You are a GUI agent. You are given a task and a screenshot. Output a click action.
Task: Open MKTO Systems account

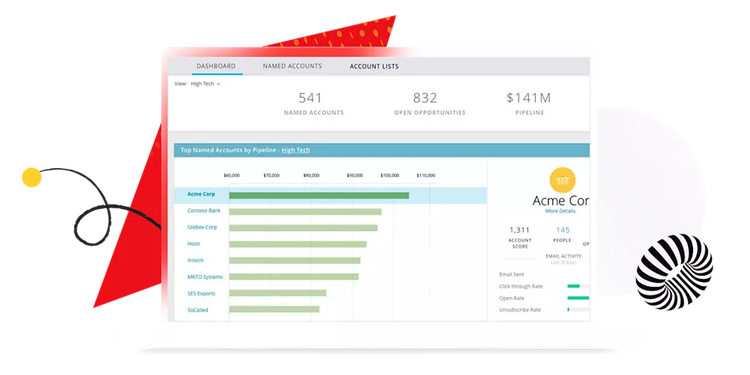pos(205,277)
